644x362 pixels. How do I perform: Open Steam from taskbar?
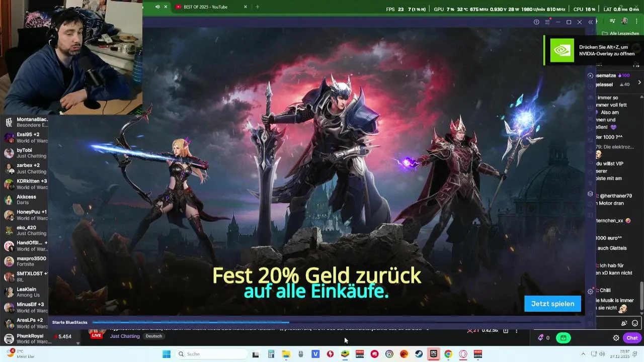[x=419, y=354]
